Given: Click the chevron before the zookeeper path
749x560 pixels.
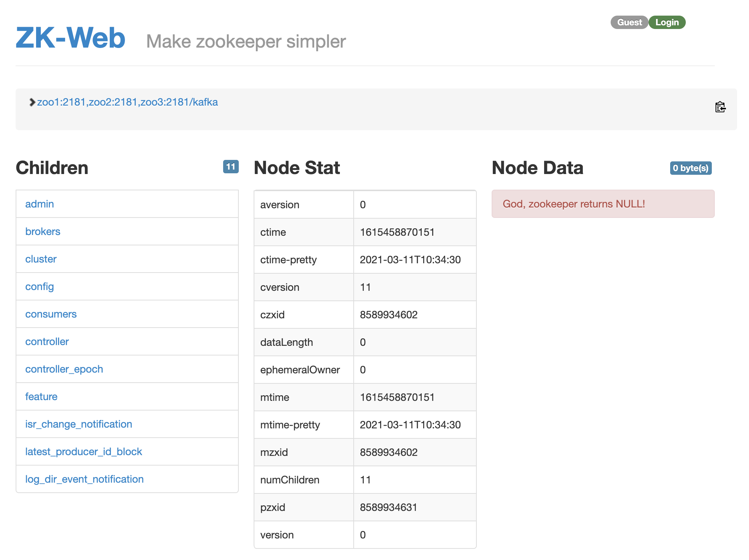Looking at the screenshot, I should 32,102.
